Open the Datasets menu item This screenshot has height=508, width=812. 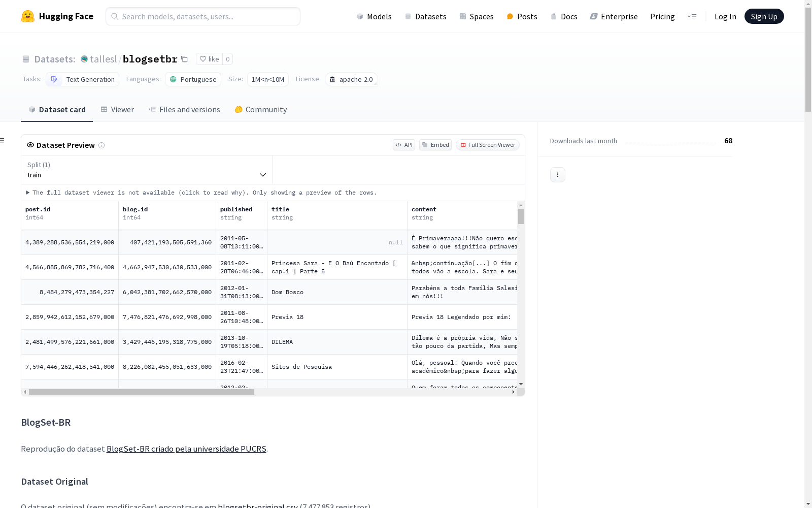click(x=425, y=16)
